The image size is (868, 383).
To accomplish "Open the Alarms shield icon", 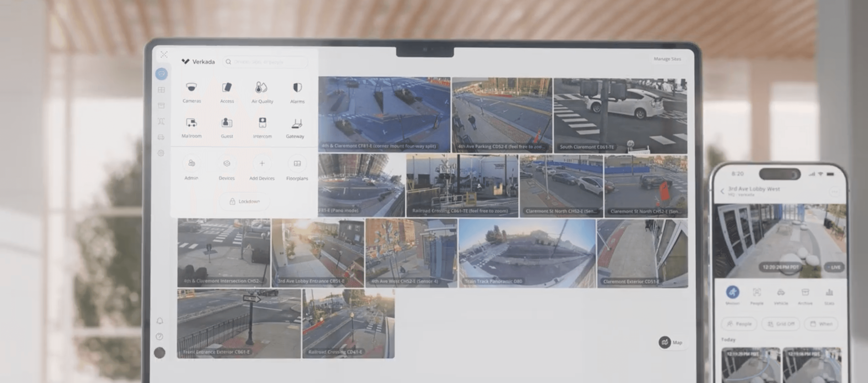I will click(297, 88).
